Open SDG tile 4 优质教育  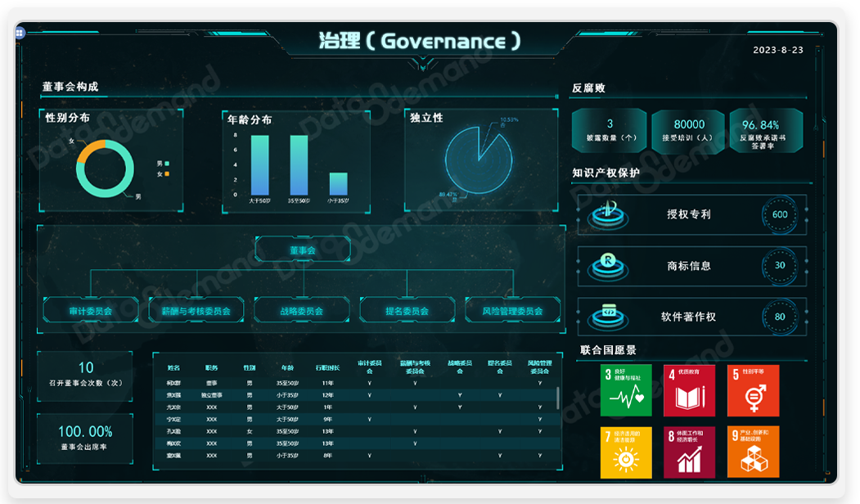690,390
